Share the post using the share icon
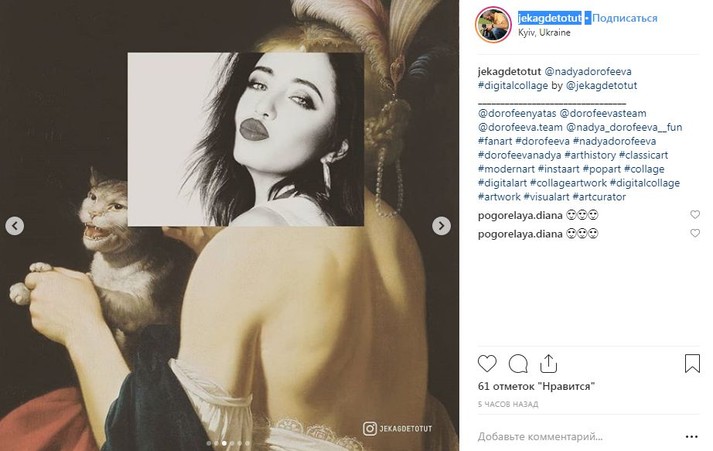The height and width of the screenshot is (451, 713). (548, 363)
